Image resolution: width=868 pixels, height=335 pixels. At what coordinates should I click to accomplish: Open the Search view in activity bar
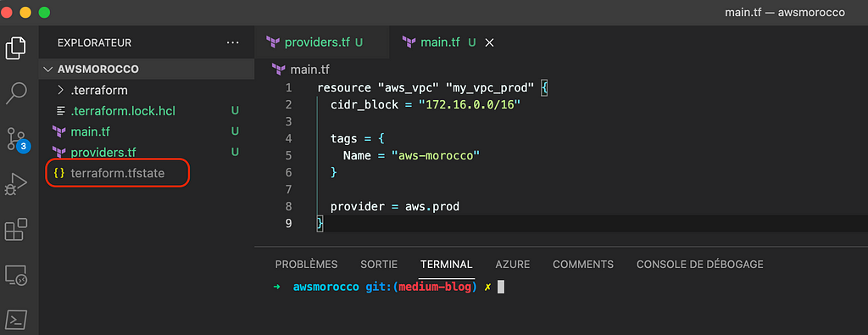pos(16,93)
